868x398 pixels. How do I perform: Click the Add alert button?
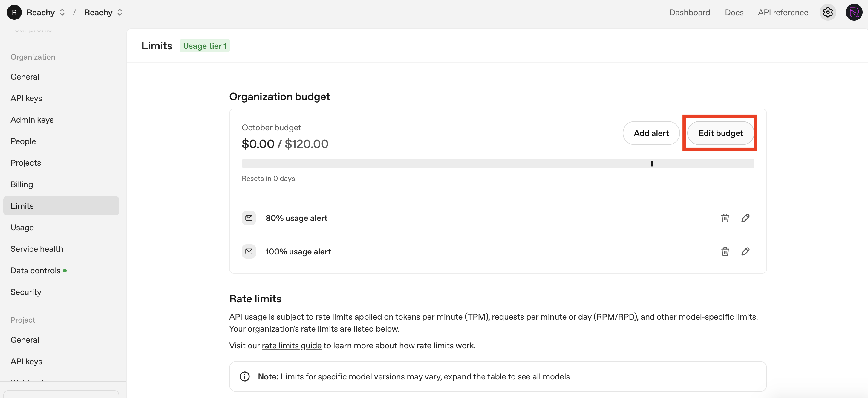[651, 133]
